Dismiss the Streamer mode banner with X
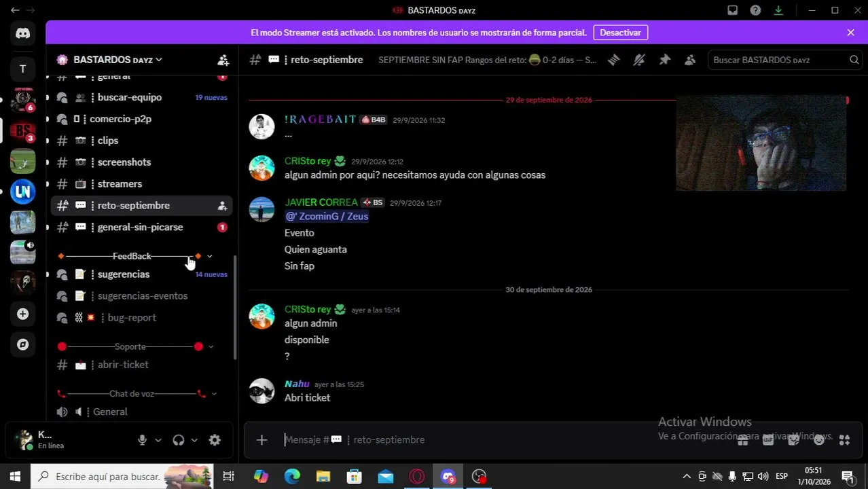 click(850, 33)
